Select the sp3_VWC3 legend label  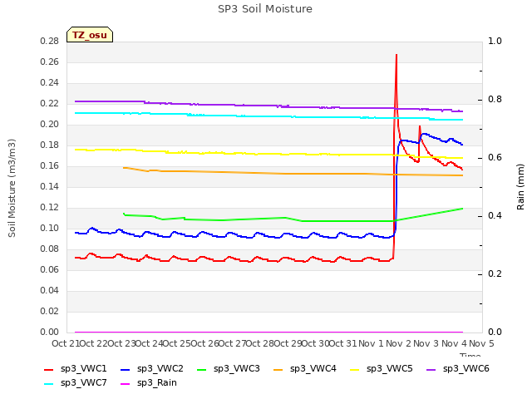tap(236, 369)
